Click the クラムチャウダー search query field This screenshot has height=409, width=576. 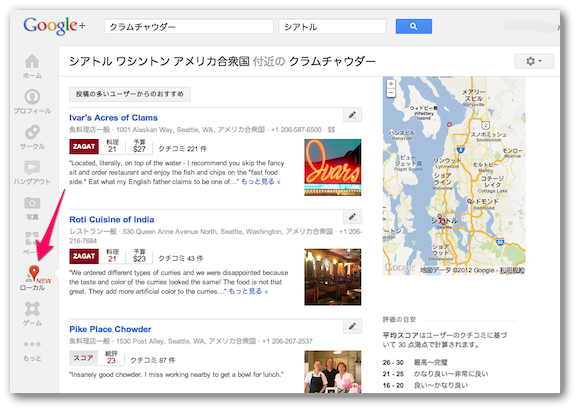pos(189,27)
